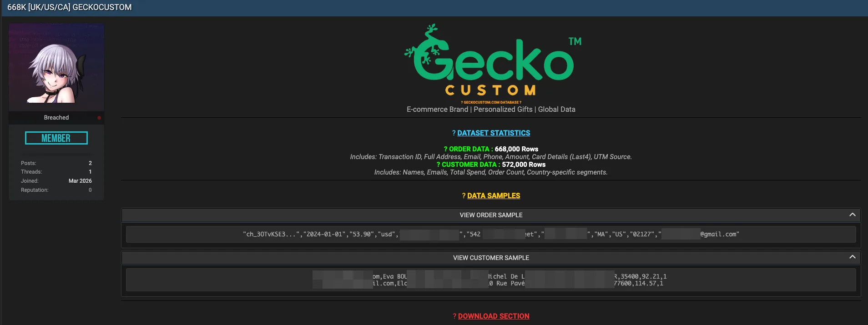Collapse the customer sample using its chevron
The image size is (868, 325).
coord(852,257)
